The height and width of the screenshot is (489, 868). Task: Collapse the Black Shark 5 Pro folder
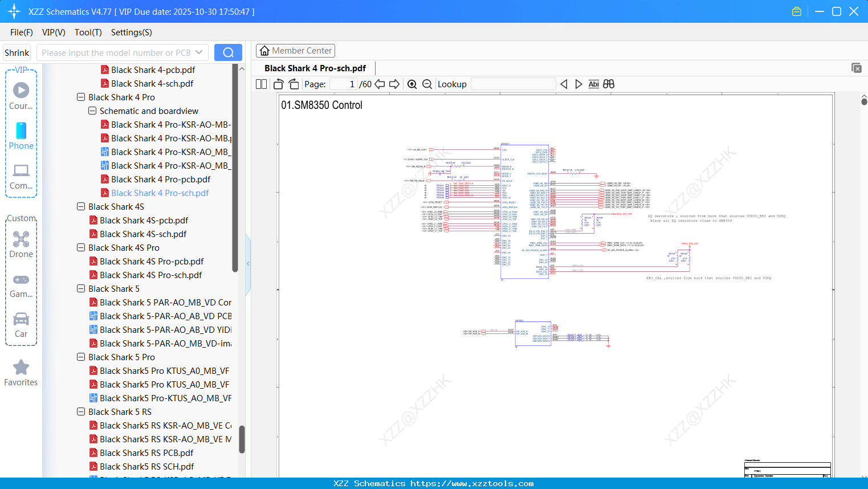click(x=81, y=357)
